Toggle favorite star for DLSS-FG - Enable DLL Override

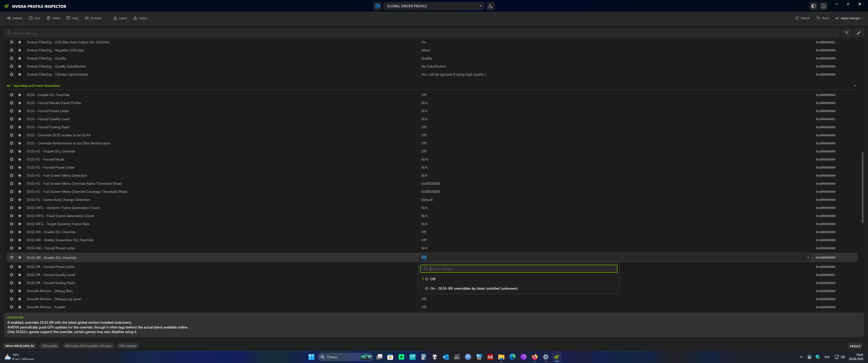pos(19,152)
